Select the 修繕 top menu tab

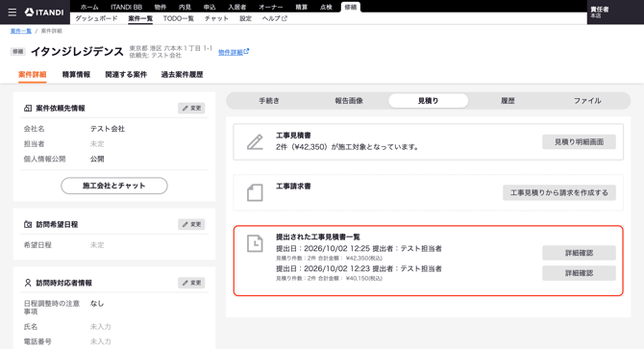tap(350, 7)
